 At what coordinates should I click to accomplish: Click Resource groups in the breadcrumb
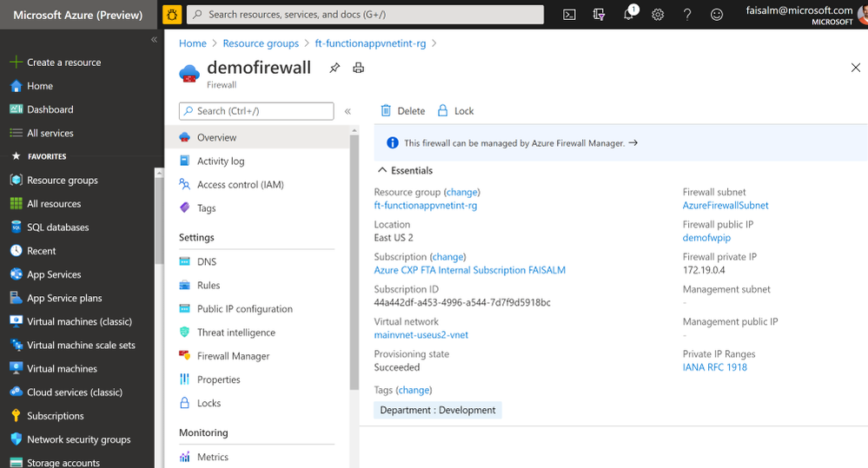click(x=261, y=43)
